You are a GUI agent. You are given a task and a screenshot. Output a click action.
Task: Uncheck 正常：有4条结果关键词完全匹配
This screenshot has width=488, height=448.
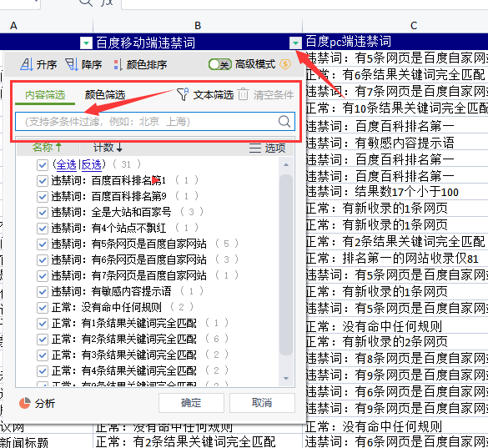tap(43, 371)
